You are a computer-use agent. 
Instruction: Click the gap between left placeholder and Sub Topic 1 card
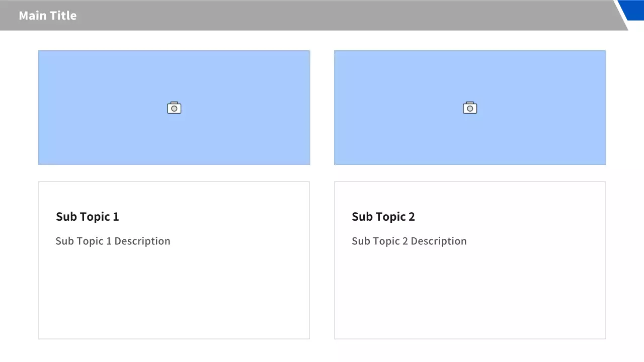coord(174,173)
